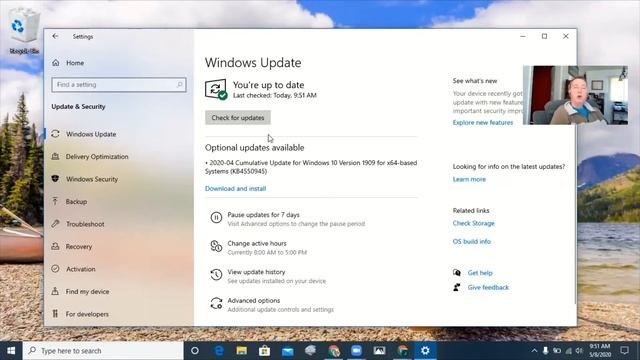Click the Give feedback link

(x=488, y=287)
